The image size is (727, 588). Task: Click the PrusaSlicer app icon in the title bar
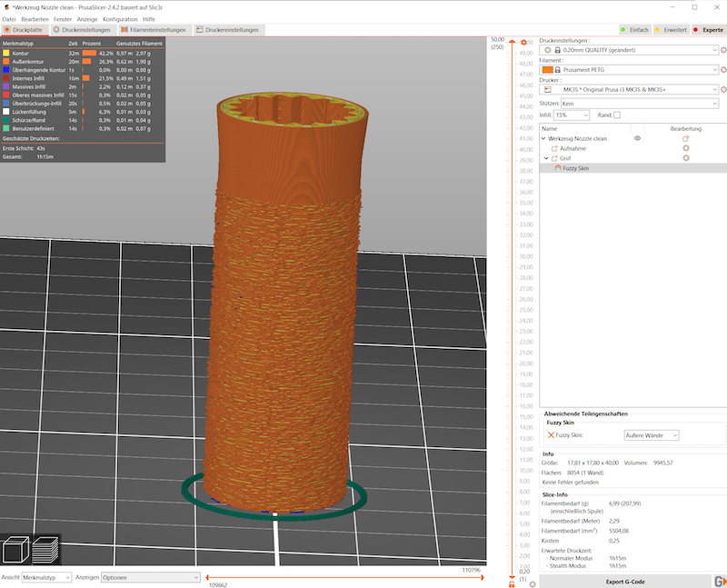point(6,7)
